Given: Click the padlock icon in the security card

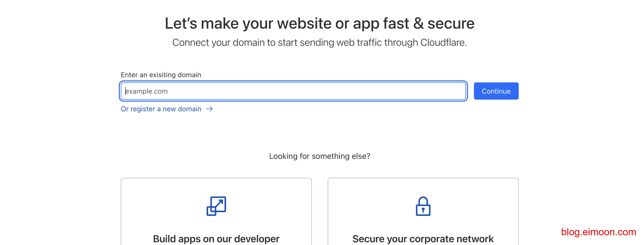Looking at the screenshot, I should (423, 206).
